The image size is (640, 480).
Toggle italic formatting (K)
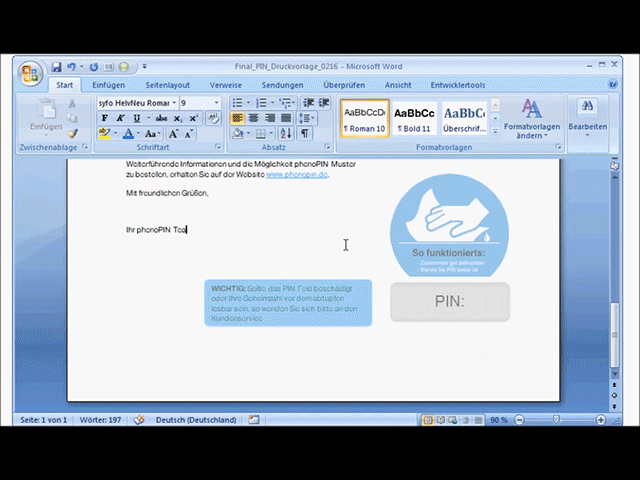coord(120,118)
